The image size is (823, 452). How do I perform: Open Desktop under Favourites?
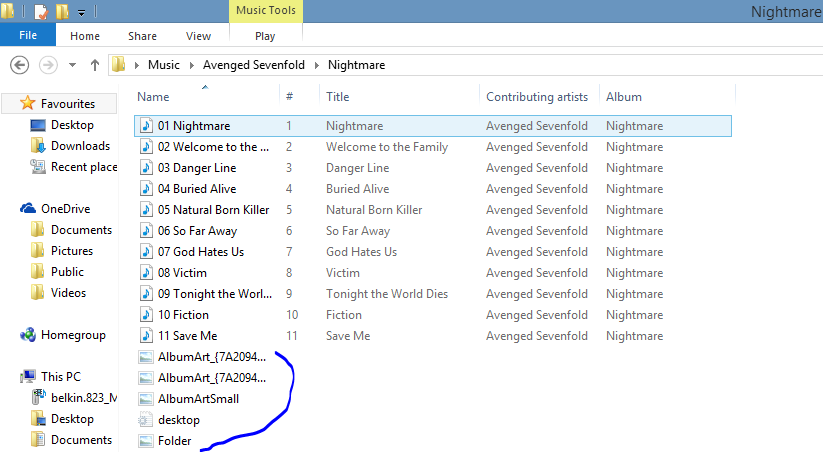(x=72, y=125)
